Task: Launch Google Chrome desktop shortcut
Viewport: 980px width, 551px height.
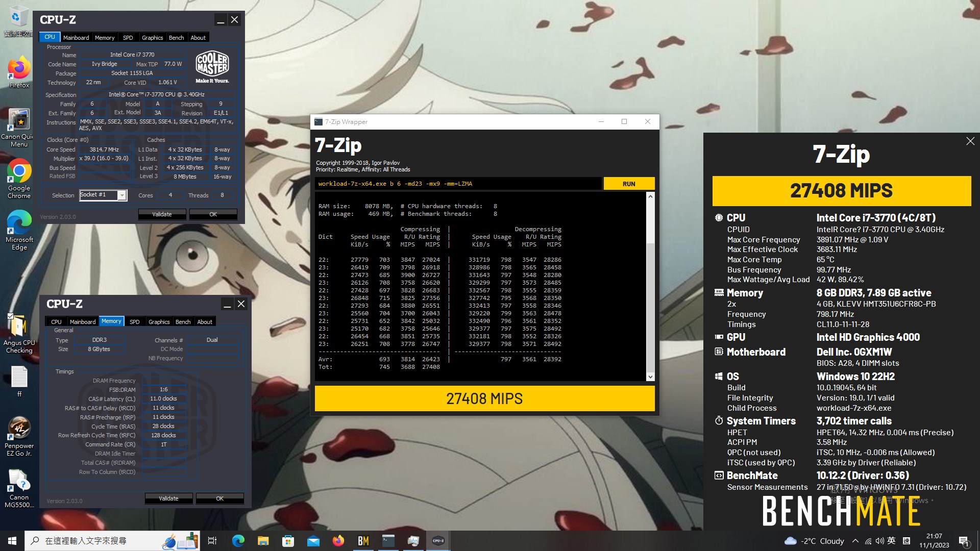Action: 19,179
